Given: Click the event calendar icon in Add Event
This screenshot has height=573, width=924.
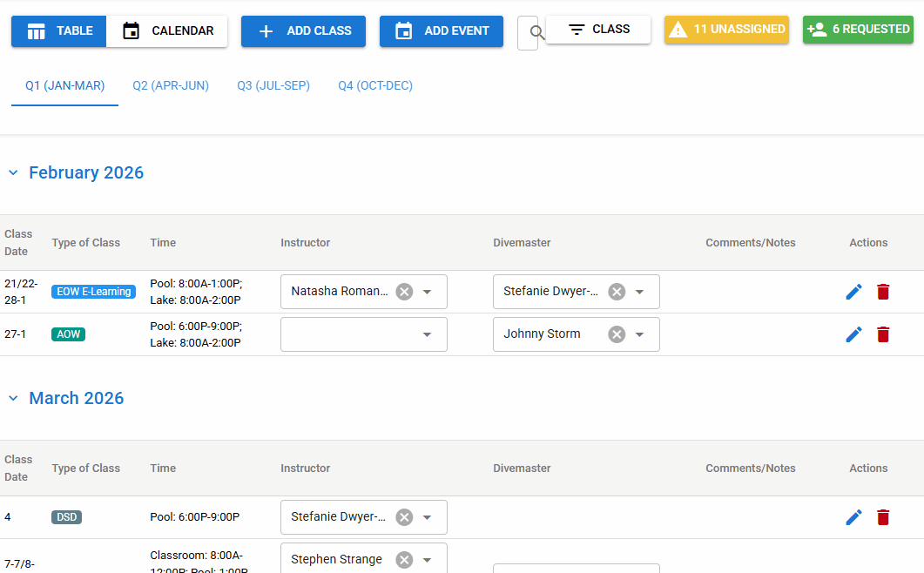Looking at the screenshot, I should pyautogui.click(x=404, y=30).
